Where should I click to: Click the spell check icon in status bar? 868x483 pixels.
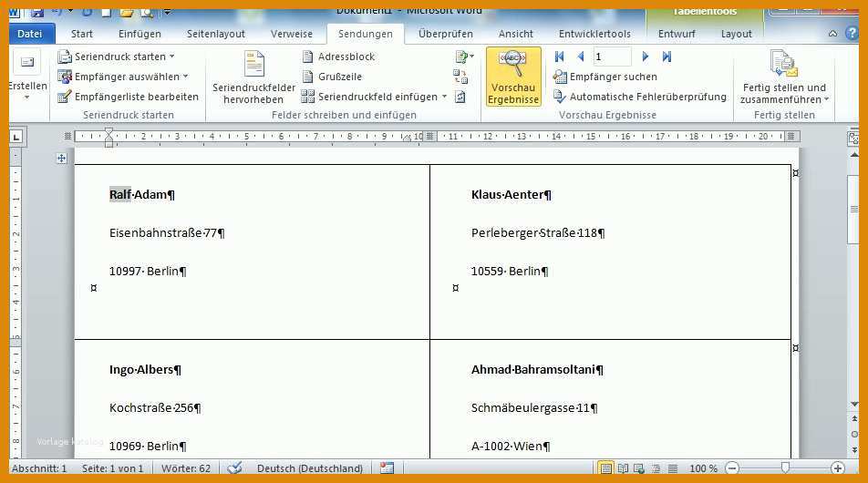coord(234,468)
